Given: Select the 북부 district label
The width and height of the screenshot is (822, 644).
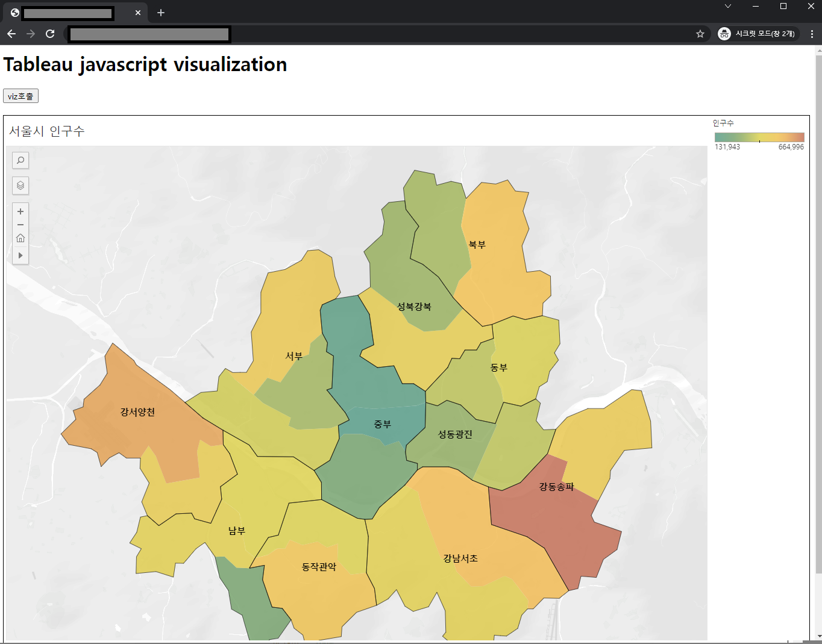Looking at the screenshot, I should tap(477, 245).
